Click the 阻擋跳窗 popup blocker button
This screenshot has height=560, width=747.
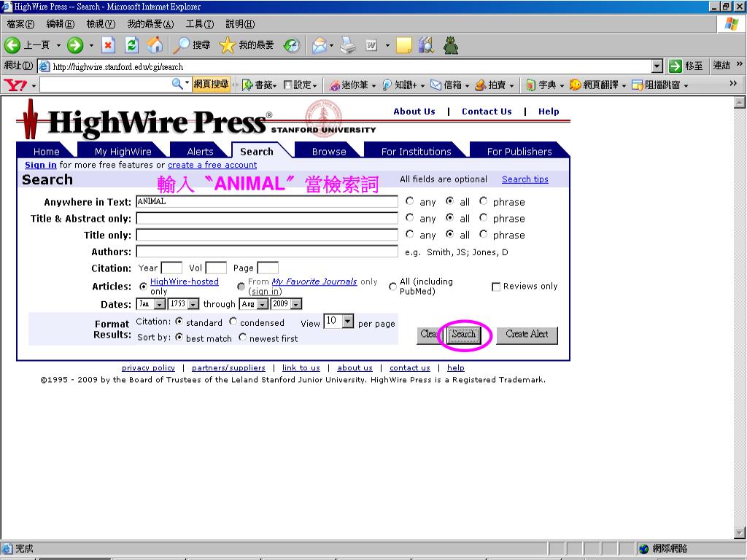click(x=659, y=85)
